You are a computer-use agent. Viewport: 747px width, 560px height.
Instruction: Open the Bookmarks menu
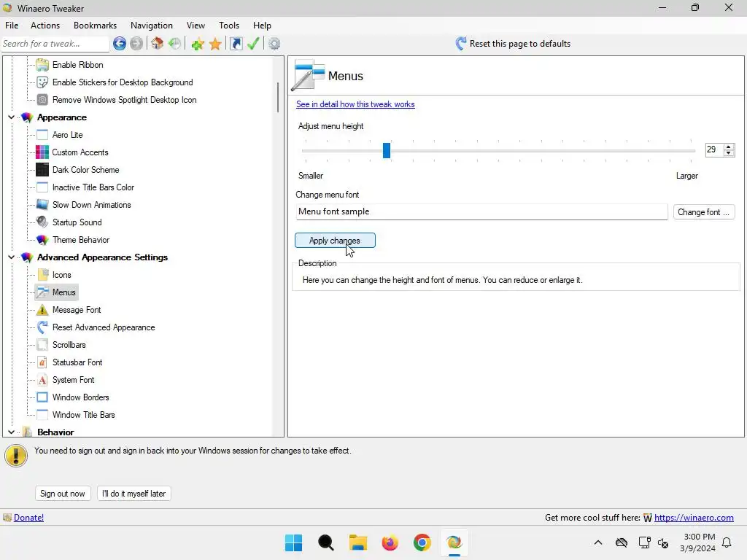pos(96,26)
